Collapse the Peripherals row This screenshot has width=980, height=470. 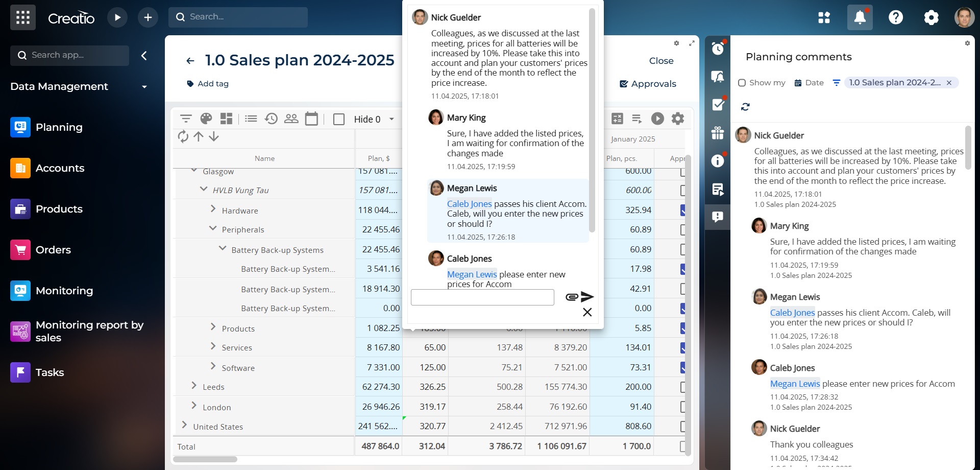213,228
